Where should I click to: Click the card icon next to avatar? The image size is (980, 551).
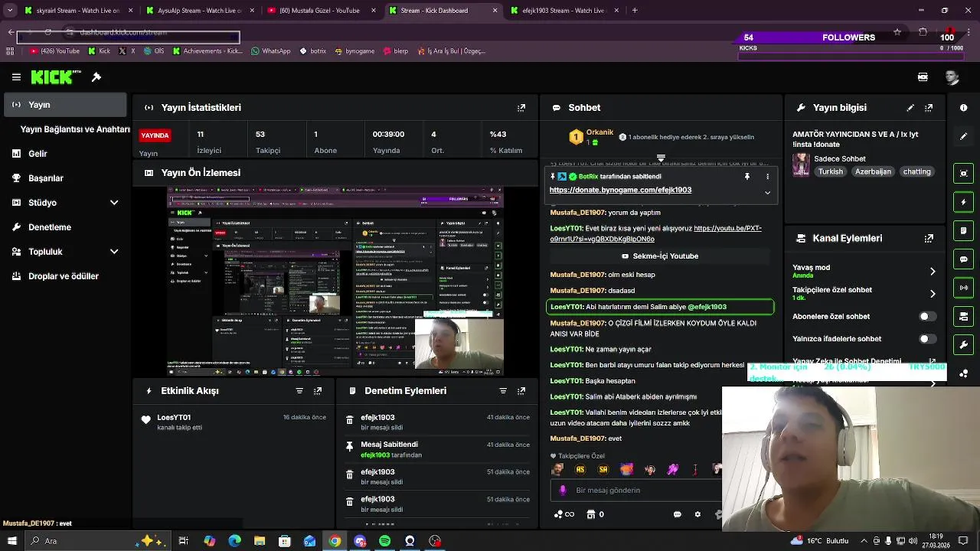tap(923, 77)
